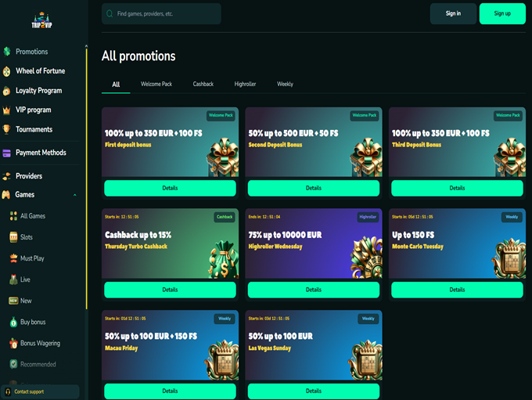Viewport: 532px width, 400px height.
Task: Open the Payment Methods card icon
Action: tap(6, 153)
